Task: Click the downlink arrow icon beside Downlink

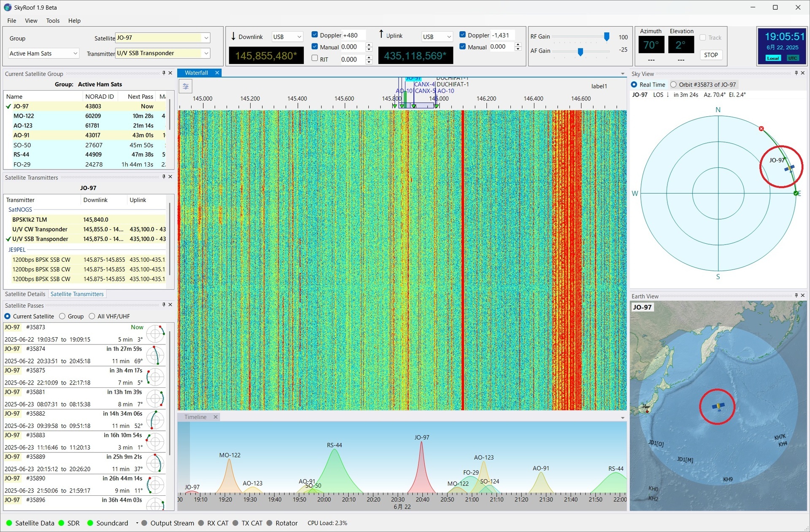Action: 233,36
